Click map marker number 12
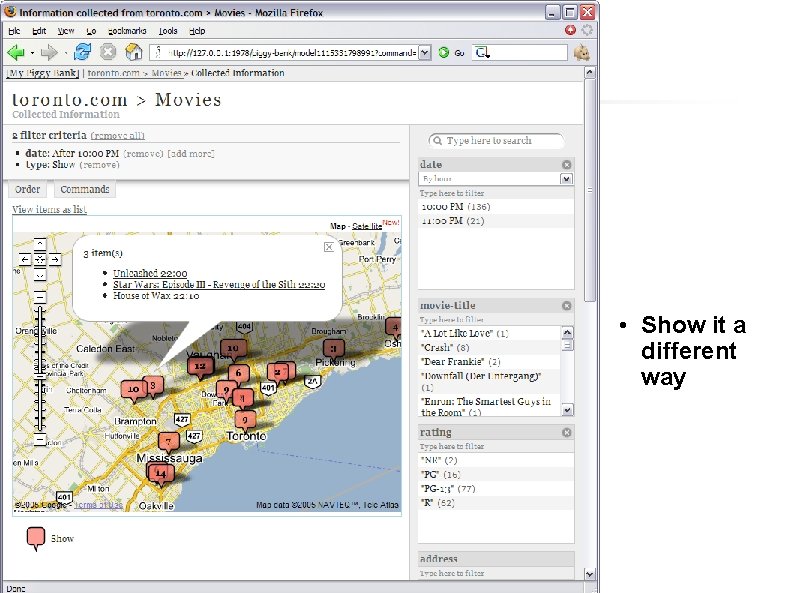 [200, 367]
